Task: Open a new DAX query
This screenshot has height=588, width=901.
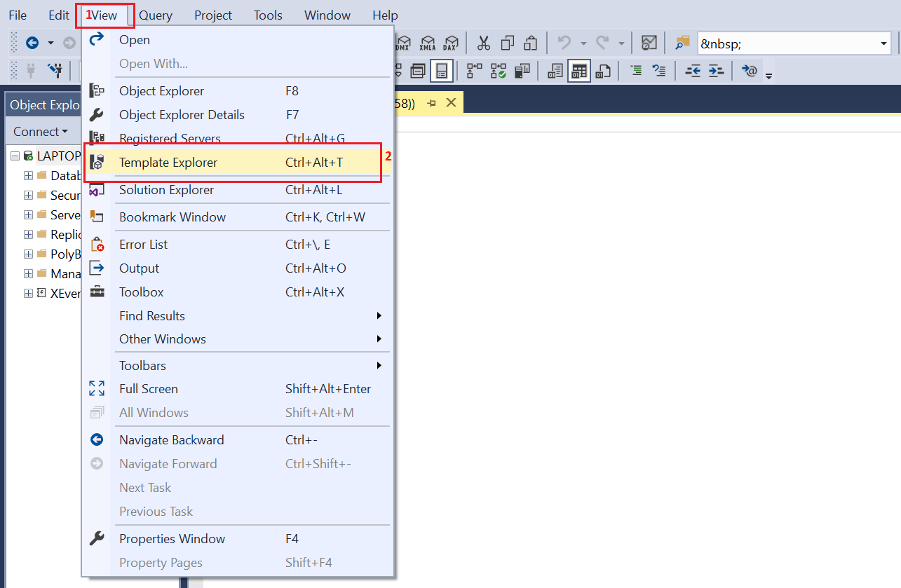Action: click(450, 43)
